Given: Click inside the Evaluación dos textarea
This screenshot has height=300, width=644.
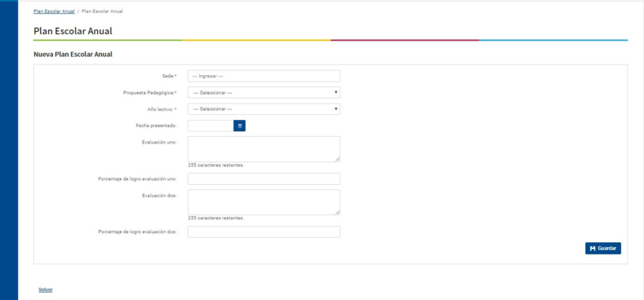Looking at the screenshot, I should (264, 202).
